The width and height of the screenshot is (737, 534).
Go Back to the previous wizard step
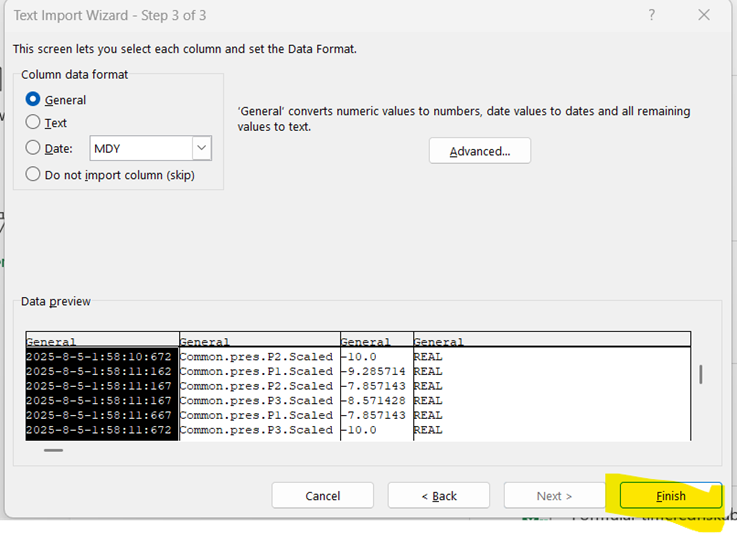pos(439,495)
